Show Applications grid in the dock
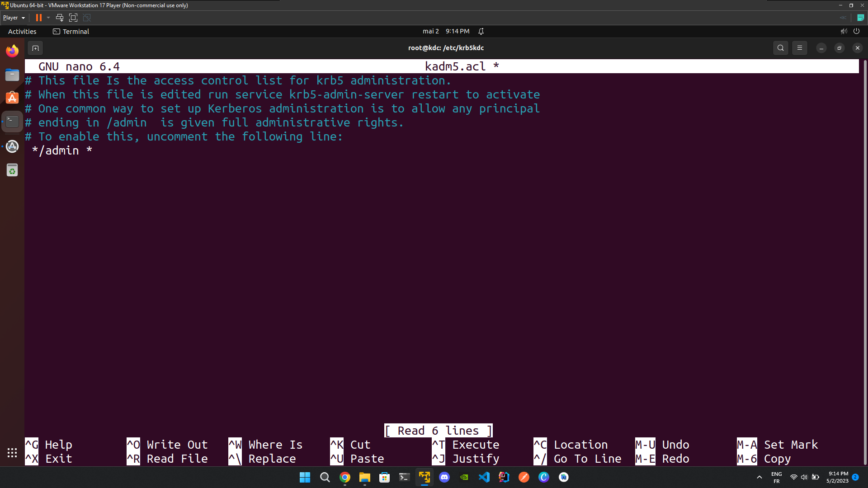Viewport: 868px width, 488px height. (12, 452)
